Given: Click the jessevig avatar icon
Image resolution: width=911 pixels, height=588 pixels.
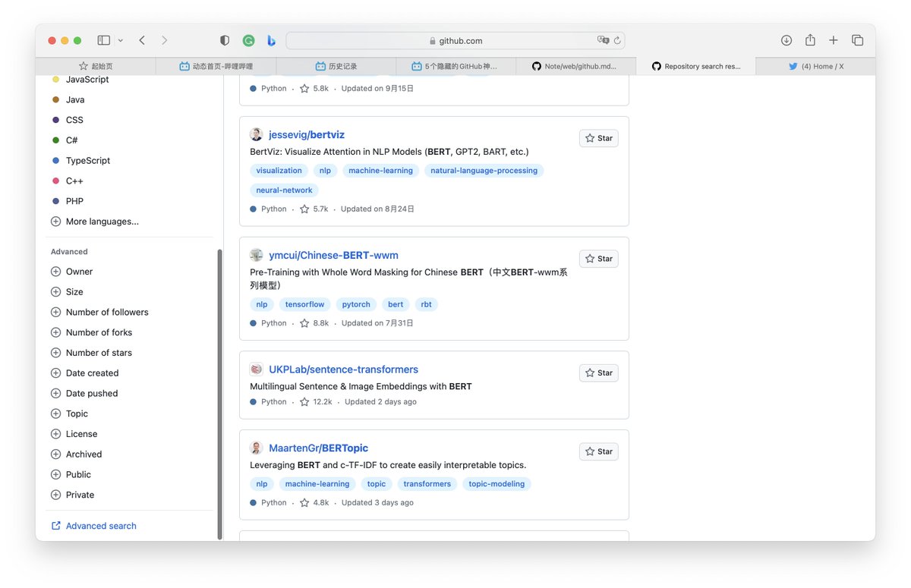Looking at the screenshot, I should click(x=256, y=134).
